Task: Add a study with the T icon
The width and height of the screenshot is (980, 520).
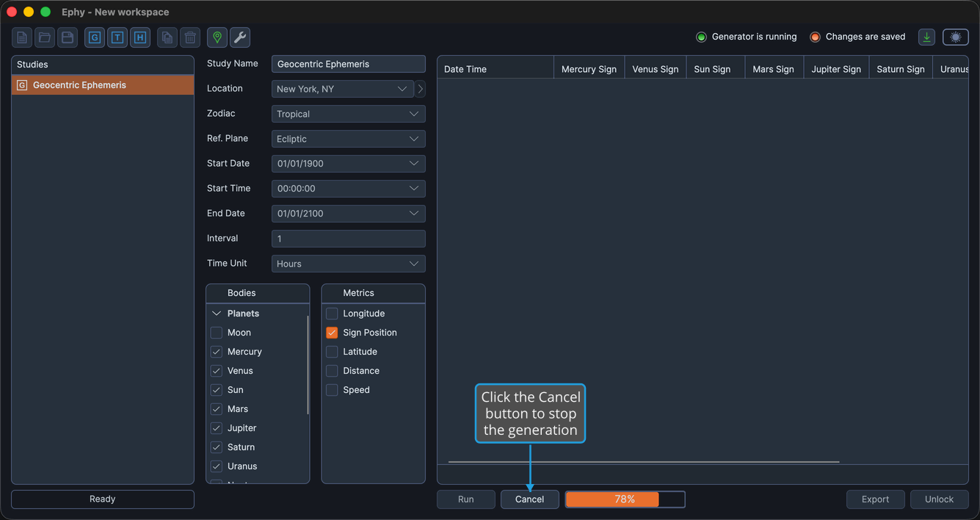Action: tap(117, 37)
